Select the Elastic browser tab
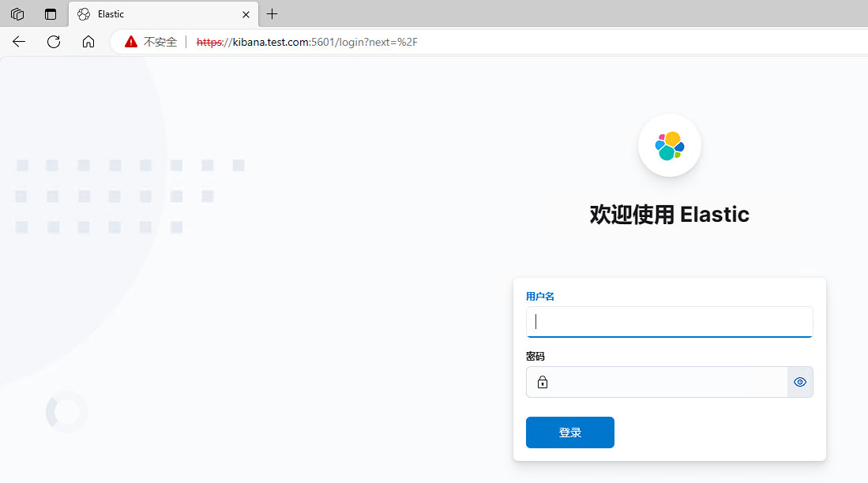Image resolution: width=868 pixels, height=483 pixels. coord(163,14)
